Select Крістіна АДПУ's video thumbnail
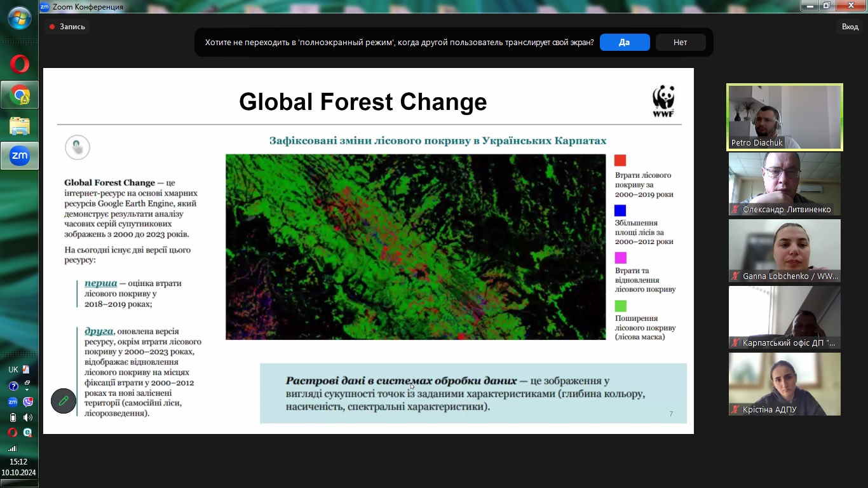The height and width of the screenshot is (488, 868). click(785, 384)
